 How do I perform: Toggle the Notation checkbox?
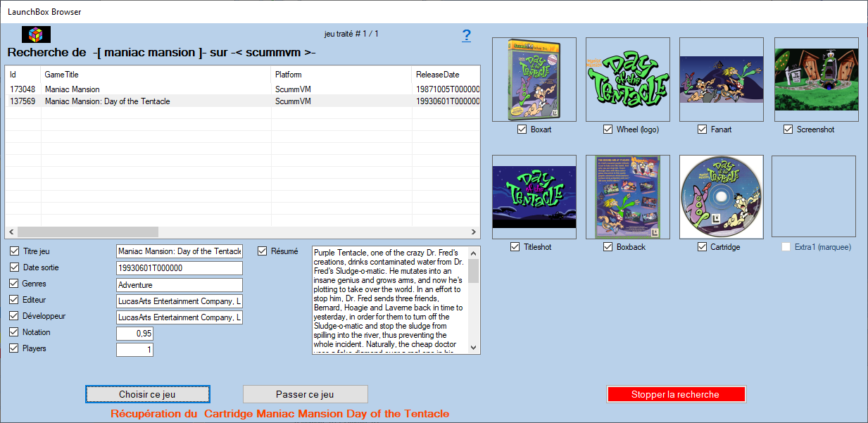[15, 332]
